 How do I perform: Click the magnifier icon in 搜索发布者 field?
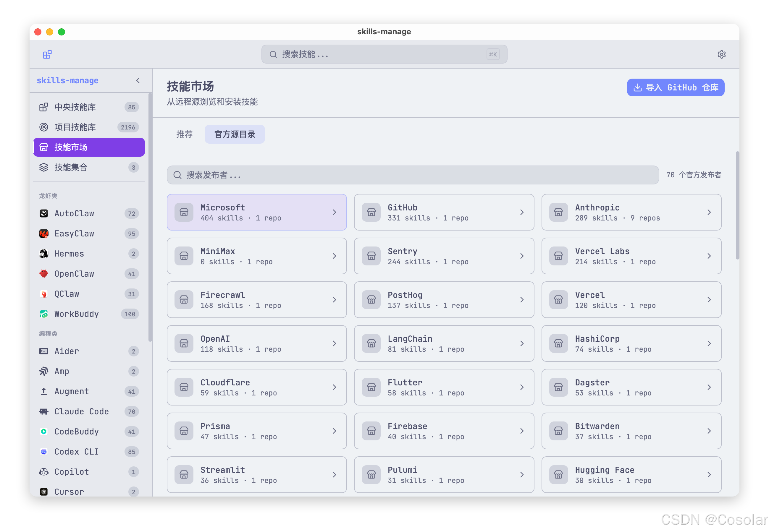point(177,175)
